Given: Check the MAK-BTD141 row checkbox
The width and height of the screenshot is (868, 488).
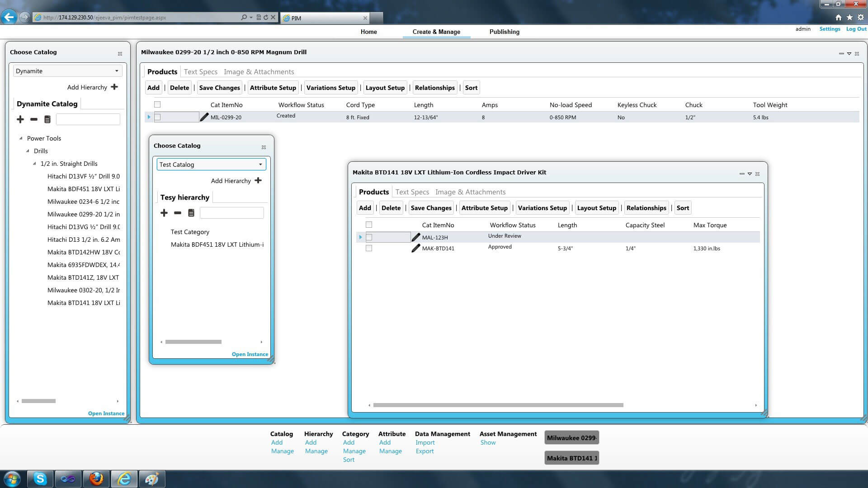Looking at the screenshot, I should [369, 248].
